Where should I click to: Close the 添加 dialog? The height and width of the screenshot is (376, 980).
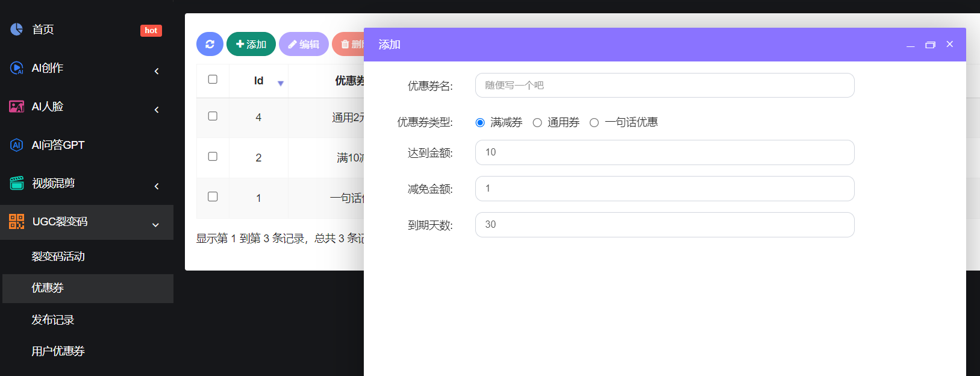[950, 44]
